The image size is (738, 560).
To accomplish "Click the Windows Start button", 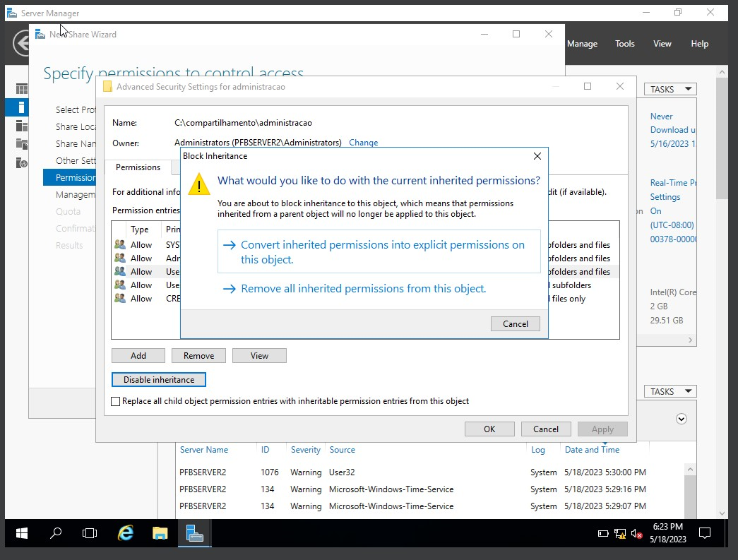I will pos(20,533).
